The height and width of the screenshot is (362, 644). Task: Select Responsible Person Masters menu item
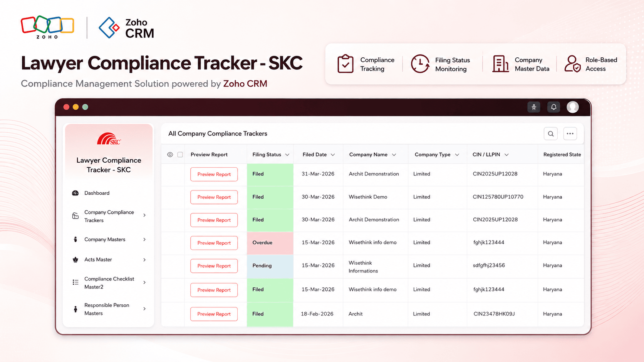coord(107,309)
